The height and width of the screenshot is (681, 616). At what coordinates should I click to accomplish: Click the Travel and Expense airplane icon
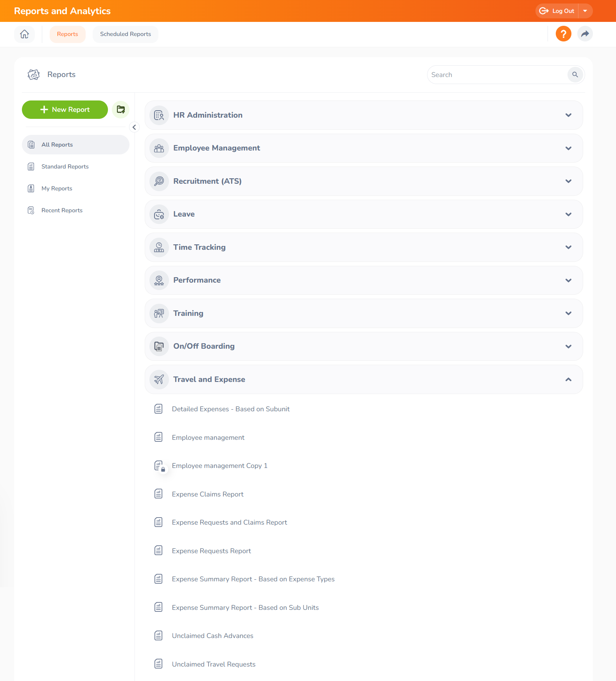[x=159, y=379]
